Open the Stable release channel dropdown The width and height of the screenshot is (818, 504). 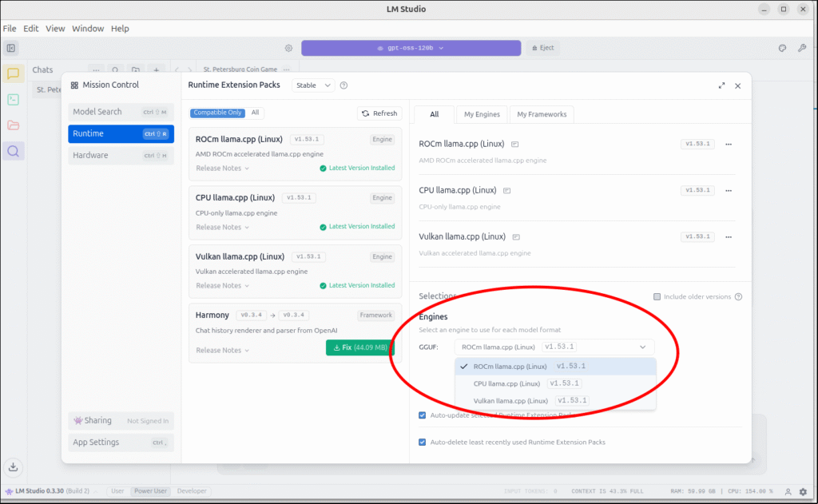click(312, 85)
